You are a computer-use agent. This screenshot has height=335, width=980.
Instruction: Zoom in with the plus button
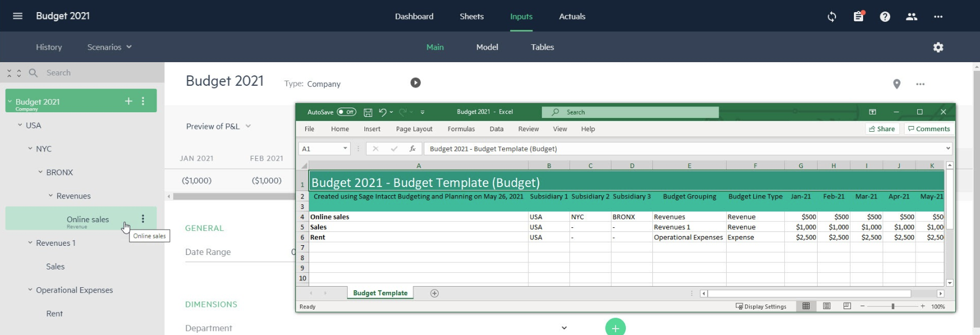[x=922, y=306]
